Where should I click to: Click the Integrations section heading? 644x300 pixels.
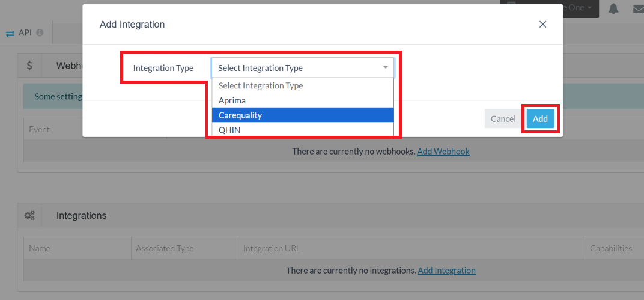[81, 215]
